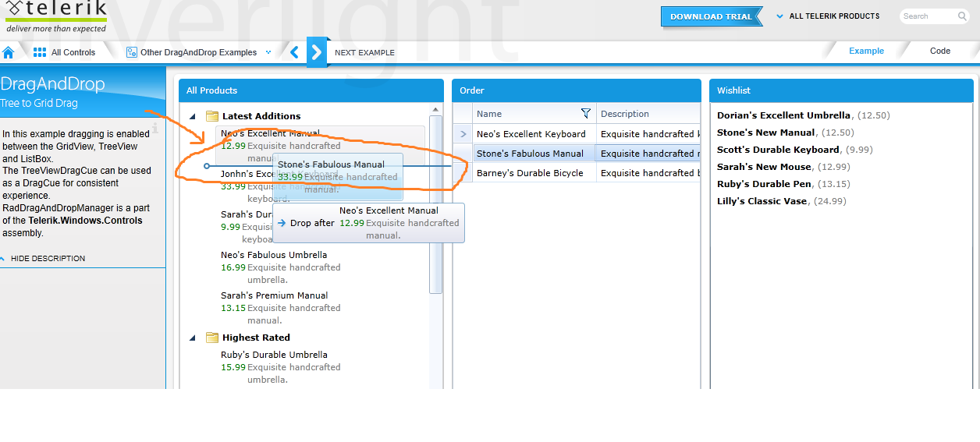This screenshot has width=980, height=442.
Task: Switch to the Example tab
Action: point(866,51)
